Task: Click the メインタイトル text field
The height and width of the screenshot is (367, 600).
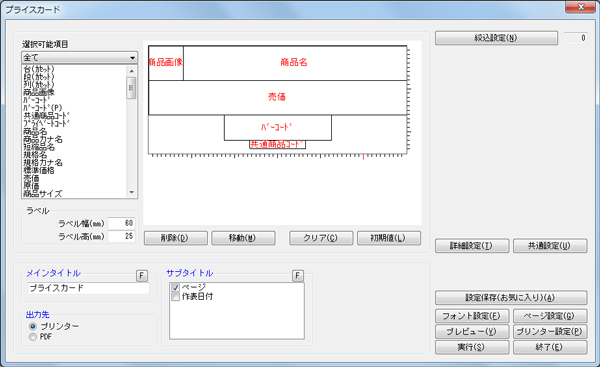Action: (x=88, y=288)
